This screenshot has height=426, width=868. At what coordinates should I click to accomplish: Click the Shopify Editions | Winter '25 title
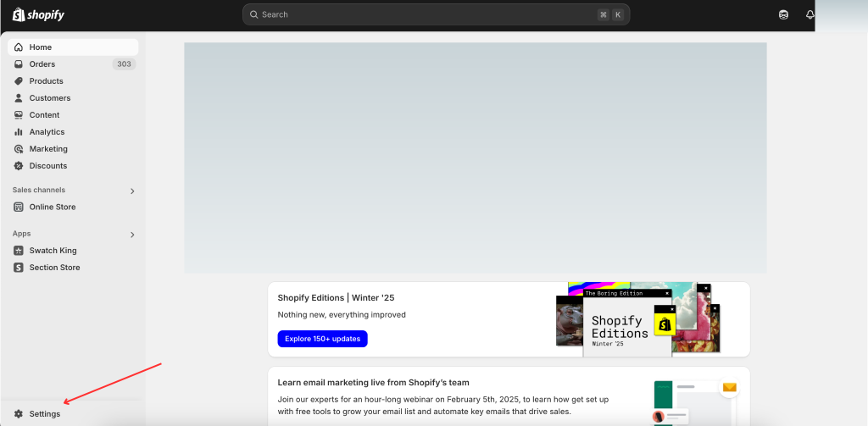336,297
